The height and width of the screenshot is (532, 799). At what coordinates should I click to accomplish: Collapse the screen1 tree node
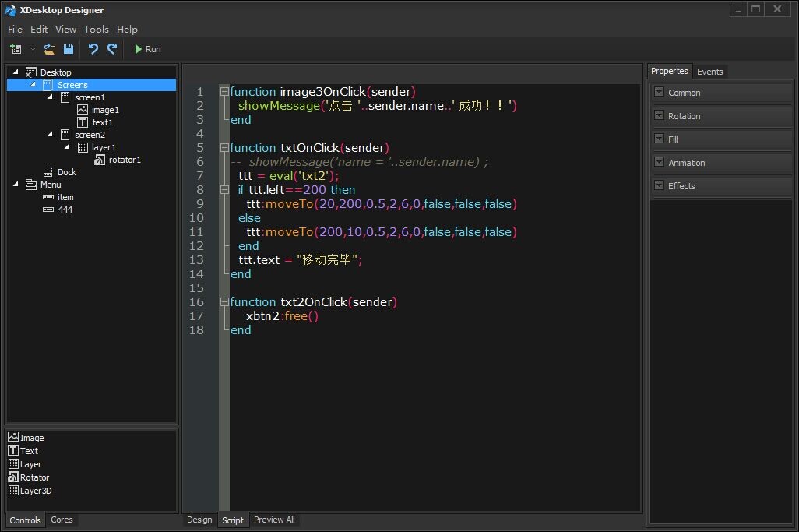coord(50,97)
